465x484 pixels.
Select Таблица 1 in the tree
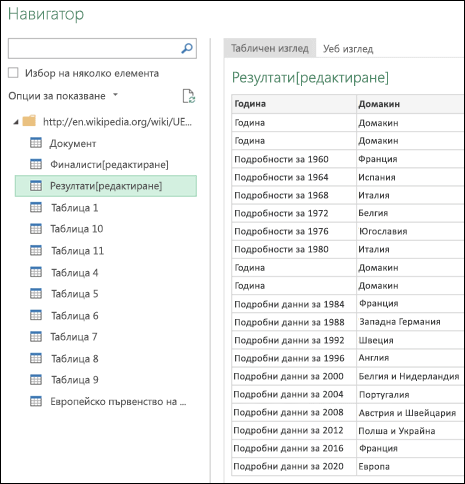coord(75,208)
